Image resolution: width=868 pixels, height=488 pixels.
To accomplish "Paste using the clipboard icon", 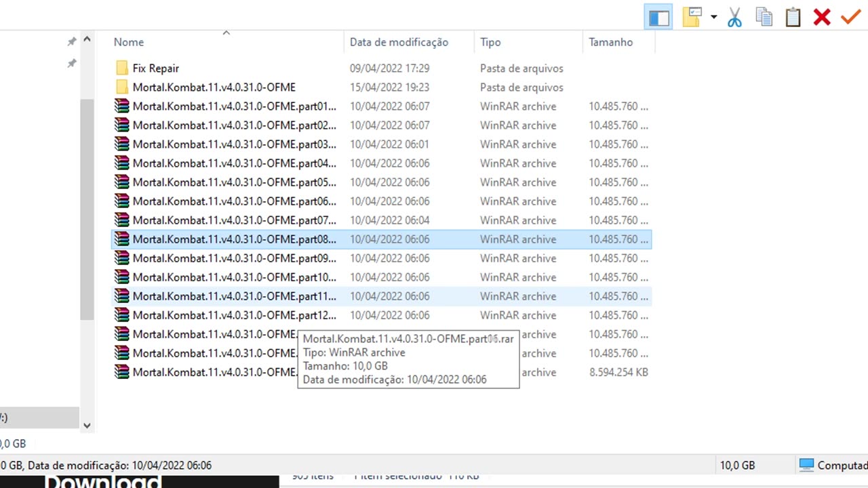I will [x=793, y=17].
